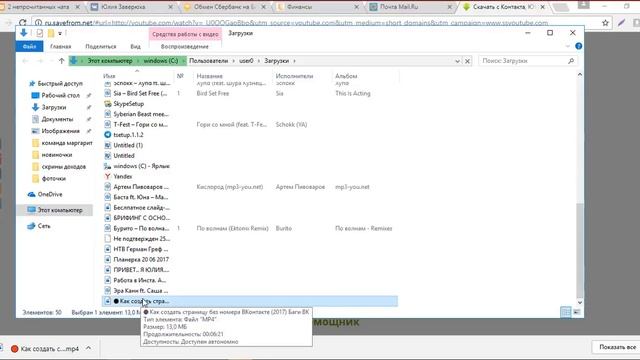Click the Пользователи breadcrumb segment

pyautogui.click(x=208, y=61)
